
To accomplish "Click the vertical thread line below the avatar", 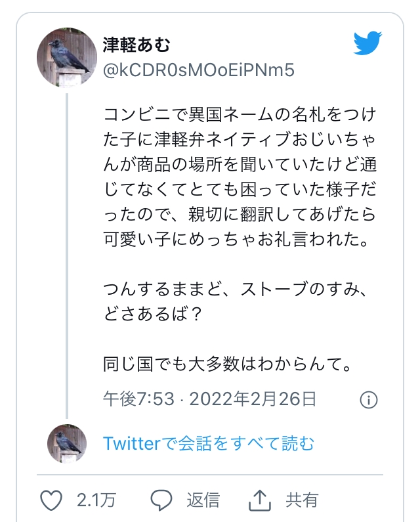I will (x=67, y=255).
